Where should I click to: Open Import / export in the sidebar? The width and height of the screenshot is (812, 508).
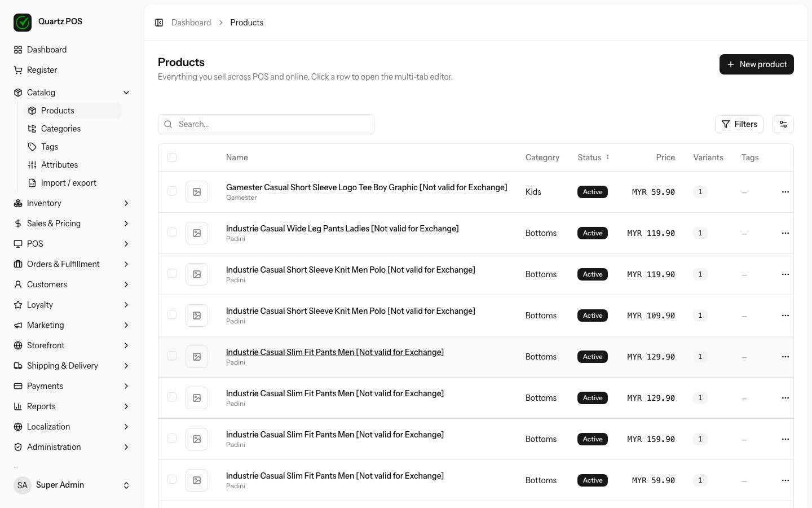(72, 183)
